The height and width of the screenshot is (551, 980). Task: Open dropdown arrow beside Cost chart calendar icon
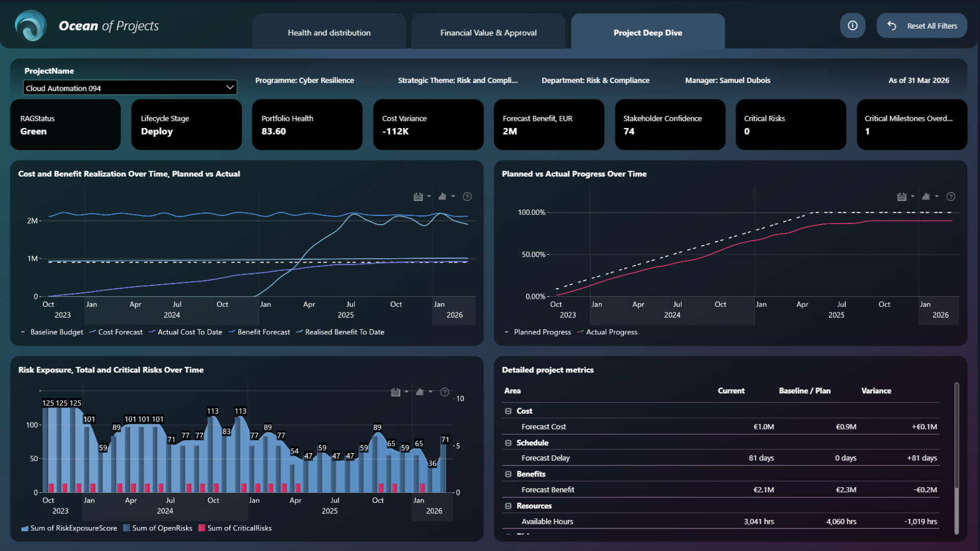click(429, 196)
